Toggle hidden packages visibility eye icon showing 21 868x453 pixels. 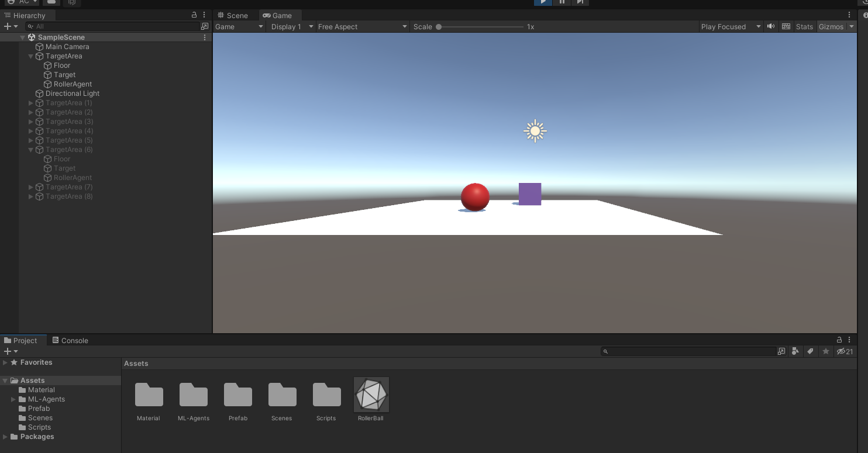click(845, 351)
